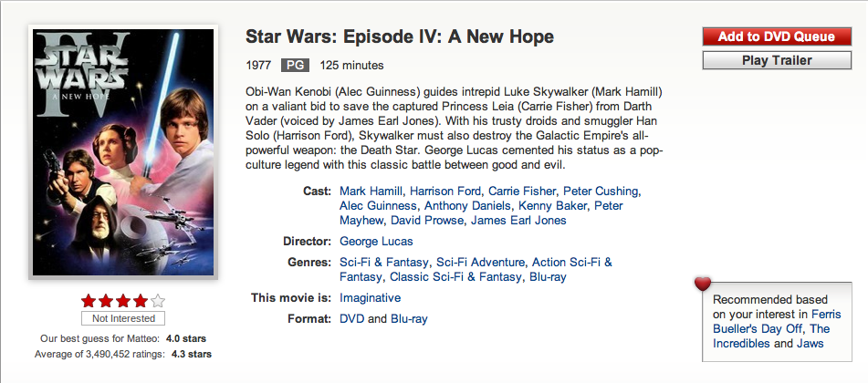Image resolution: width=868 pixels, height=383 pixels.
Task: Click the PG rating badge
Action: tap(294, 65)
